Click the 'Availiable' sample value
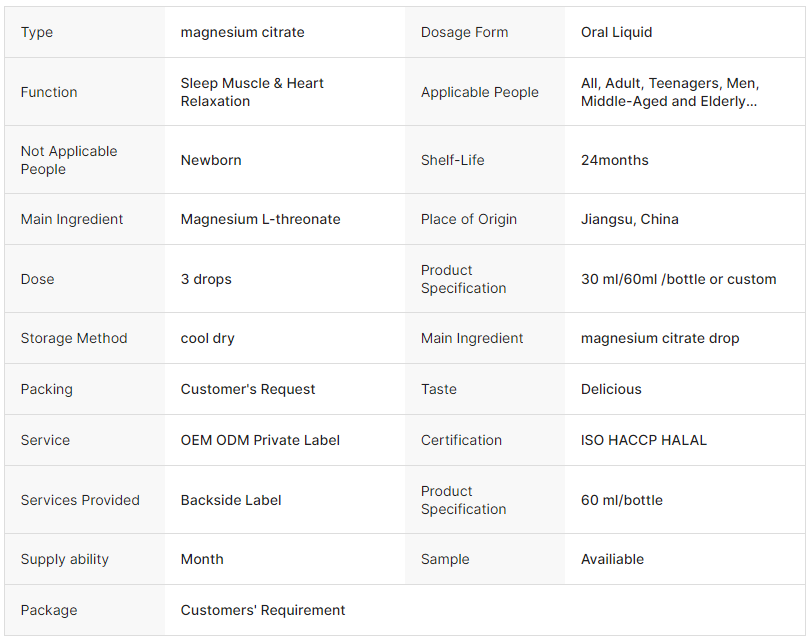810x642 pixels. (x=612, y=559)
